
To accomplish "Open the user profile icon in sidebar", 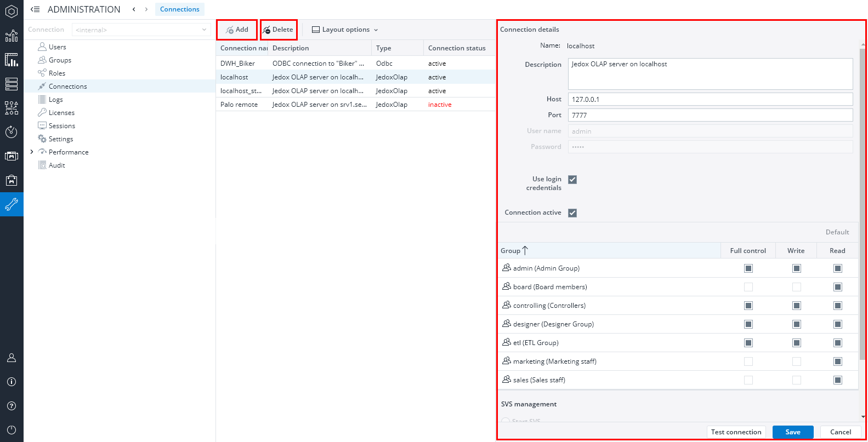I will click(x=12, y=358).
